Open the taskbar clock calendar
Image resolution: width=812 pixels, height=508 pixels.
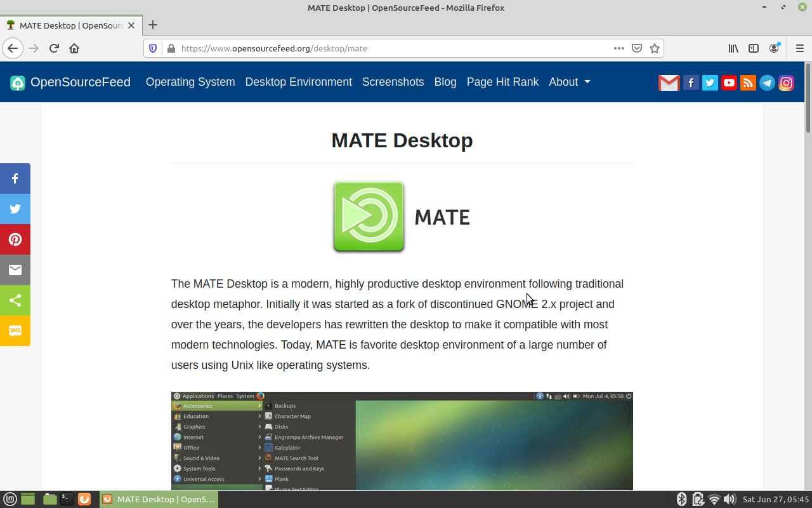click(776, 499)
